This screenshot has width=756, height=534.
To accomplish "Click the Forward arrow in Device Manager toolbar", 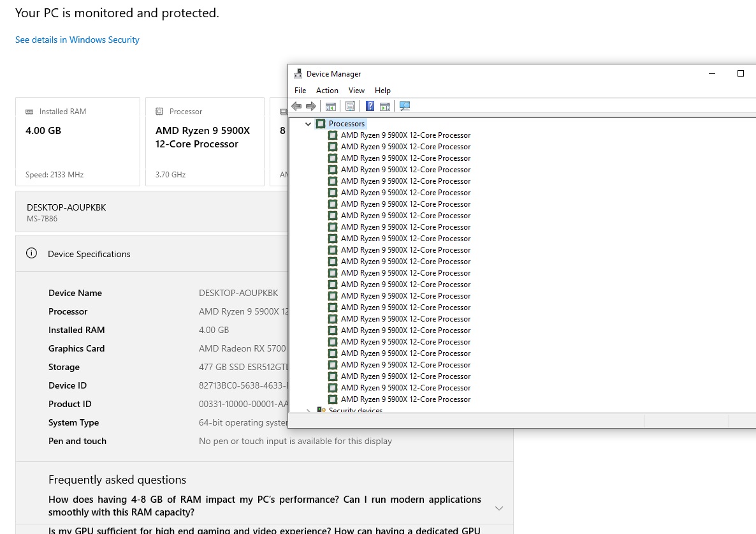I will click(311, 107).
